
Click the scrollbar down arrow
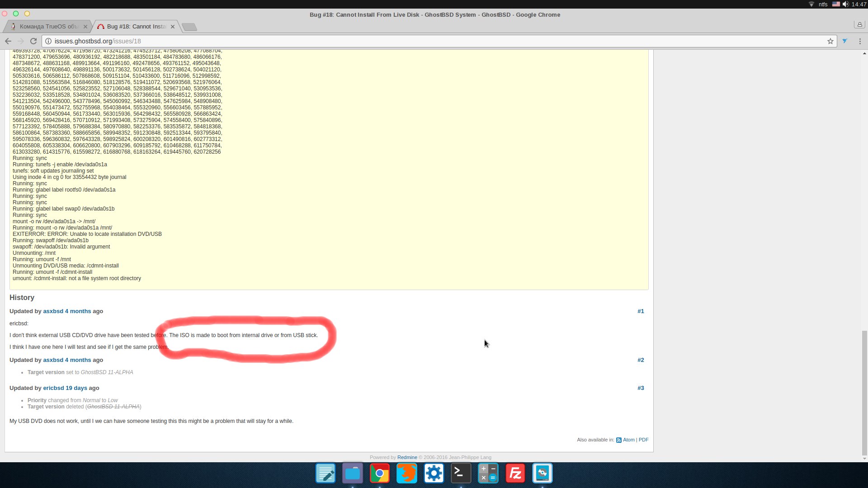pyautogui.click(x=864, y=459)
